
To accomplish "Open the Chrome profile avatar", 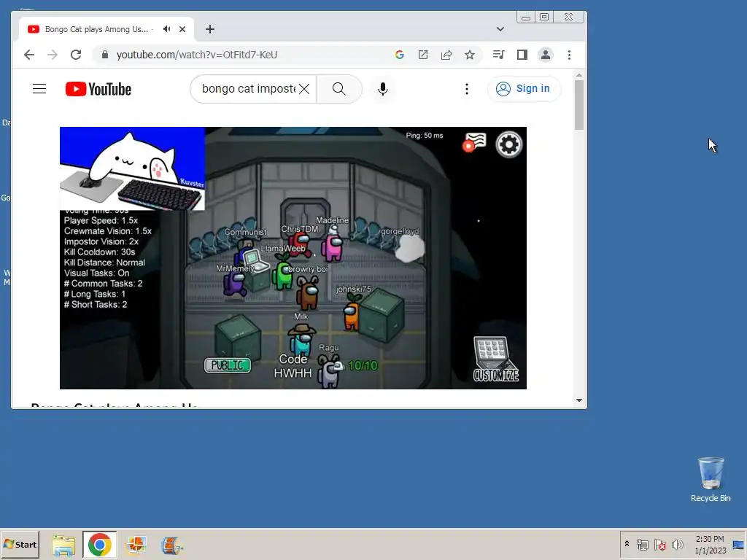I will coord(546,55).
